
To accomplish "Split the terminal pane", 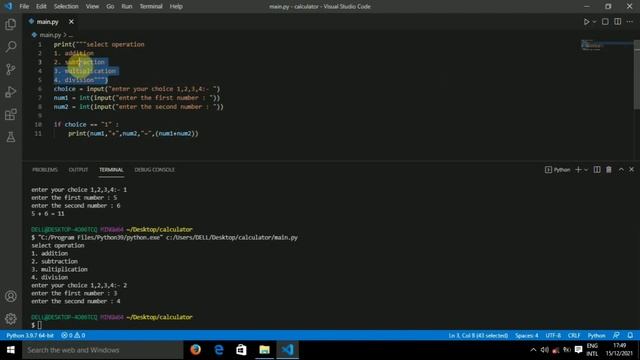I will click(x=597, y=170).
